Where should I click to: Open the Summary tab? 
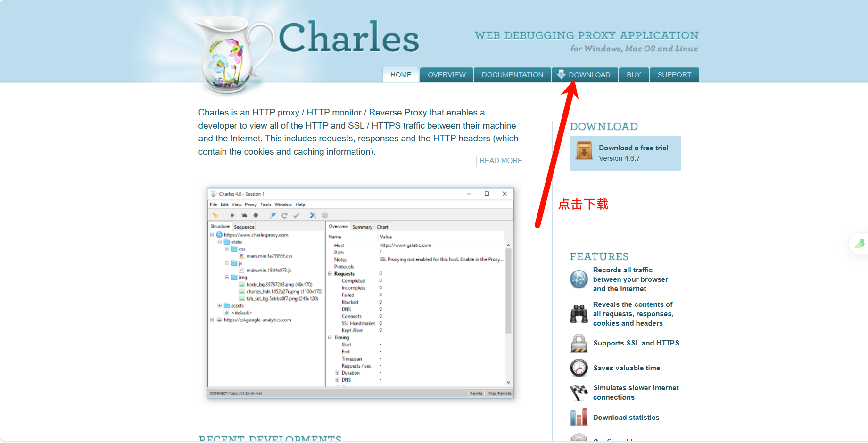pos(362,227)
